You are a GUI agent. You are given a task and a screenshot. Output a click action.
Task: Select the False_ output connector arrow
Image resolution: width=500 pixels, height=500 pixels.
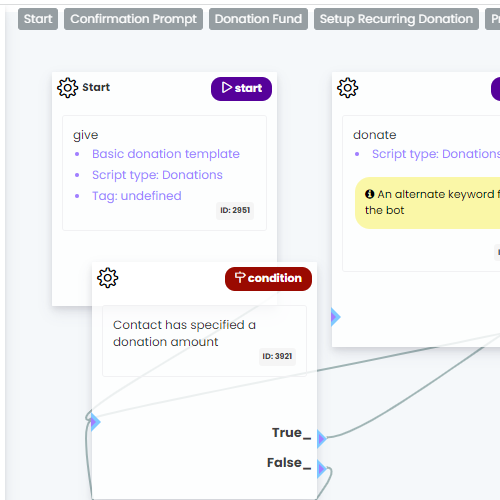[x=322, y=469]
